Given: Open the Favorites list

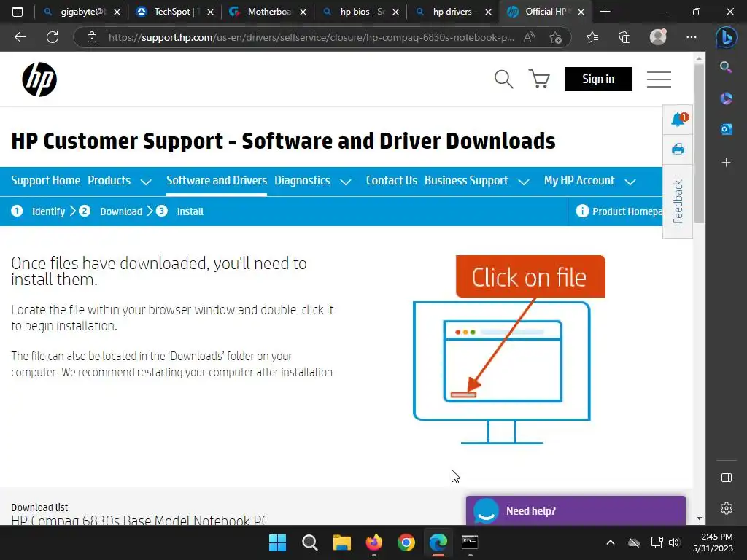Looking at the screenshot, I should pos(592,37).
